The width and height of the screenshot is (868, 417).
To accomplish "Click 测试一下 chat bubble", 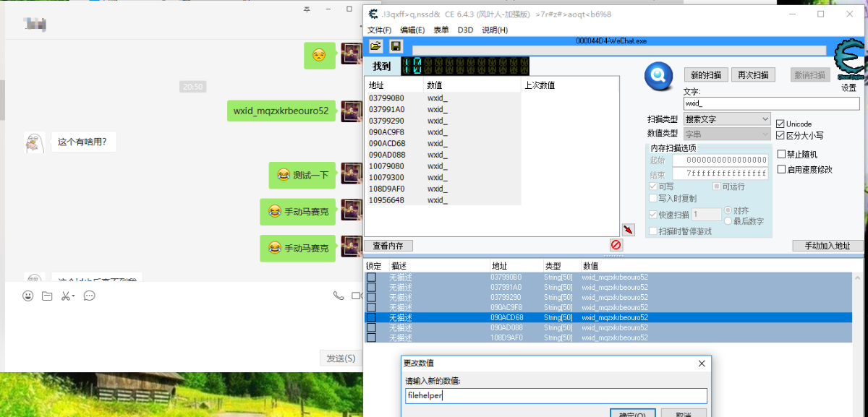I will (302, 175).
